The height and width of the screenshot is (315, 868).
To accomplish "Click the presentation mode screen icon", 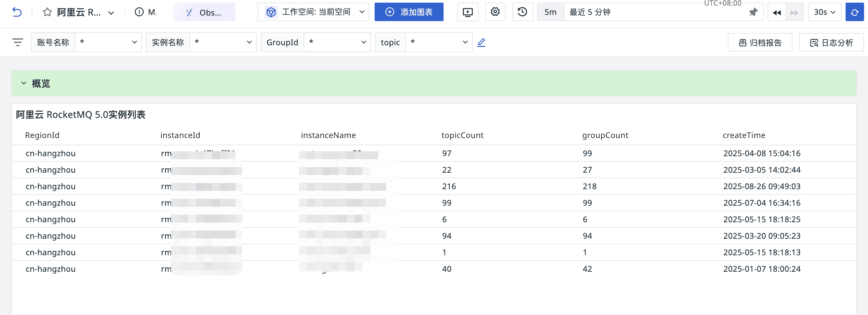I will [x=467, y=12].
